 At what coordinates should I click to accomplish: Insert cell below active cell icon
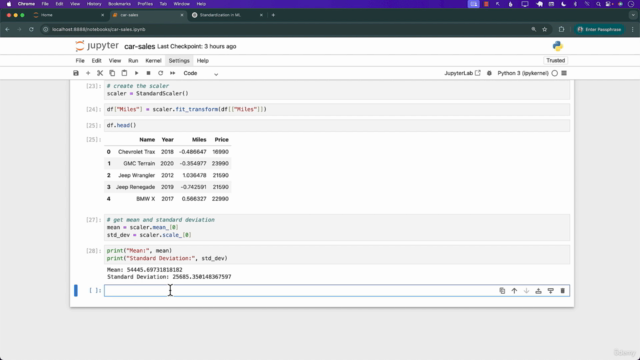coord(551,291)
